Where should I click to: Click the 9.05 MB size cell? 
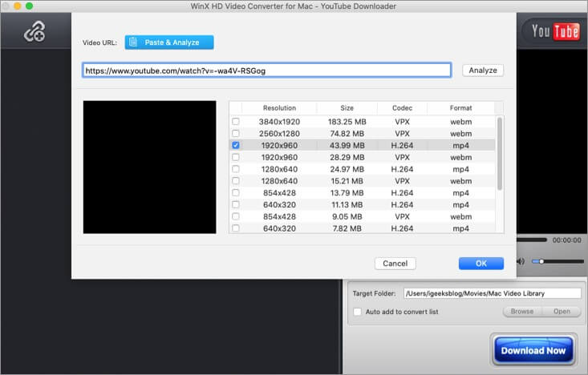click(347, 216)
